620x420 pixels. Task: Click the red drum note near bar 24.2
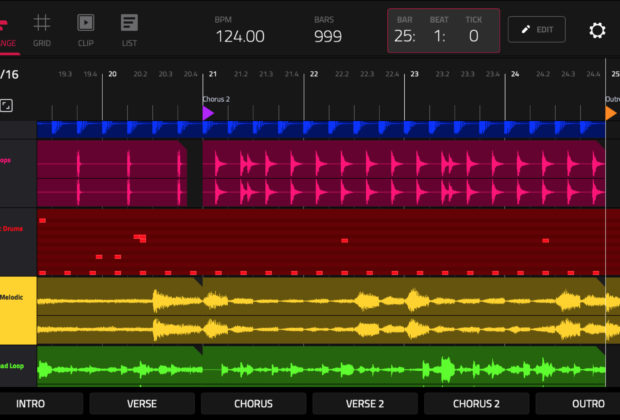coord(546,240)
